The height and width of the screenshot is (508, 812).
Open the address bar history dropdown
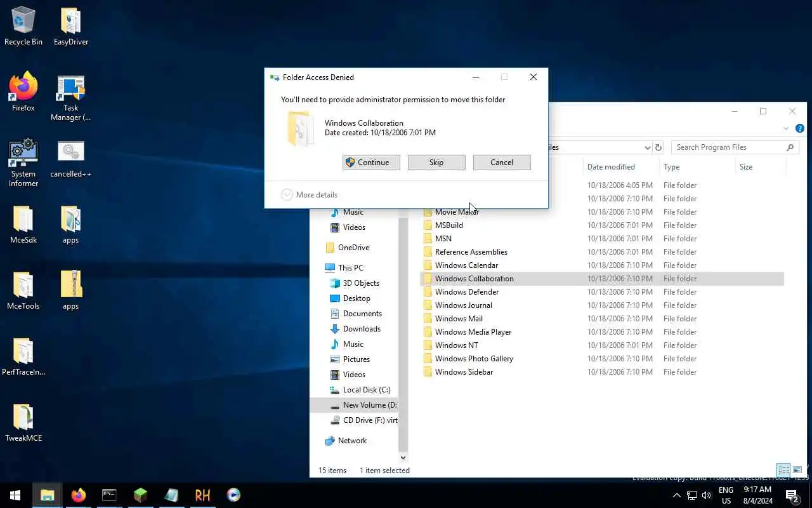click(647, 147)
